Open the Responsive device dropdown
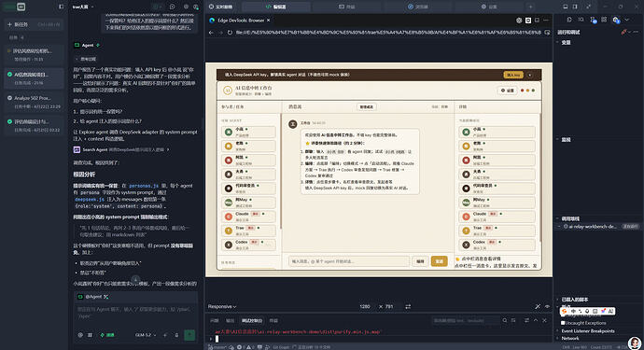 tap(222, 306)
